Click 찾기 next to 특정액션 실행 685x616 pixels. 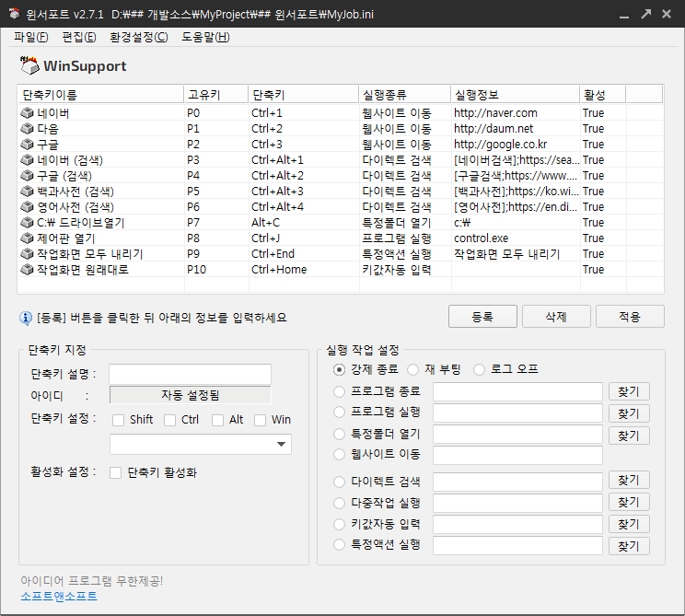(x=629, y=546)
